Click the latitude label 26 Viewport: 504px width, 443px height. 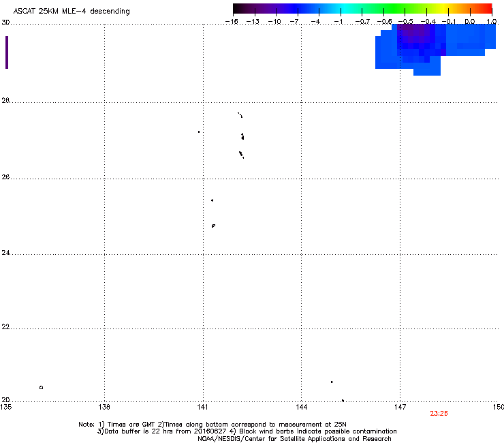click(x=5, y=177)
